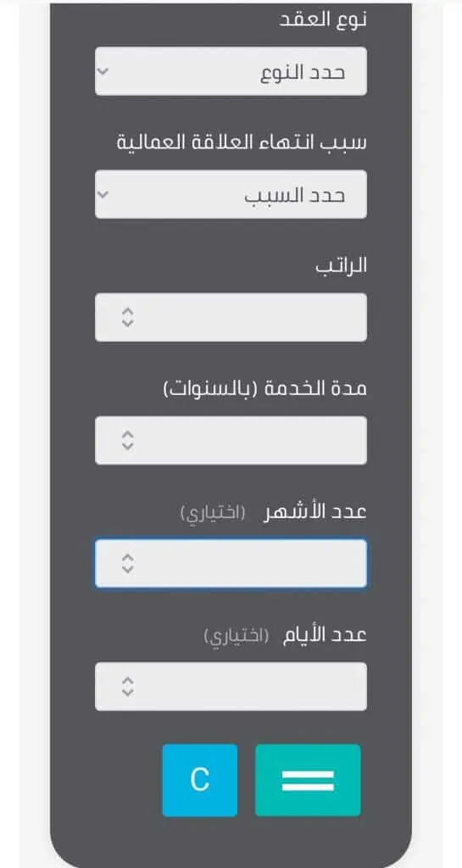Viewport: 462px width, 868px height.
Task: Clear the form with the blue C button
Action: tap(200, 780)
